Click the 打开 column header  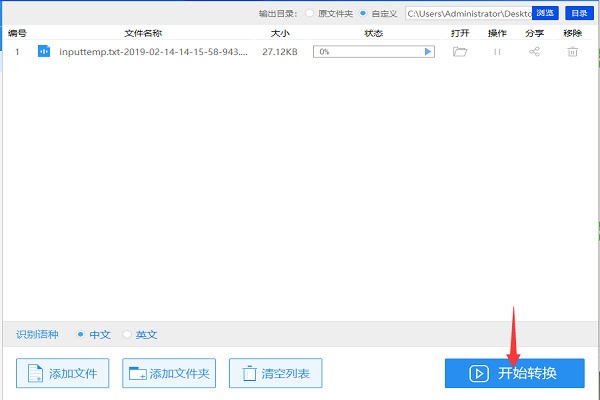click(460, 33)
